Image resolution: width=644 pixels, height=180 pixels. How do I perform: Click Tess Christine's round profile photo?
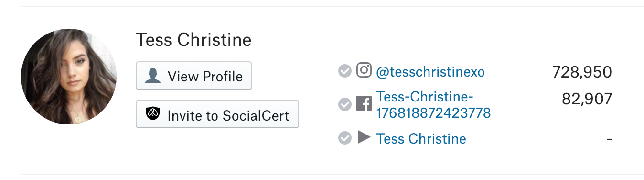pos(69,77)
